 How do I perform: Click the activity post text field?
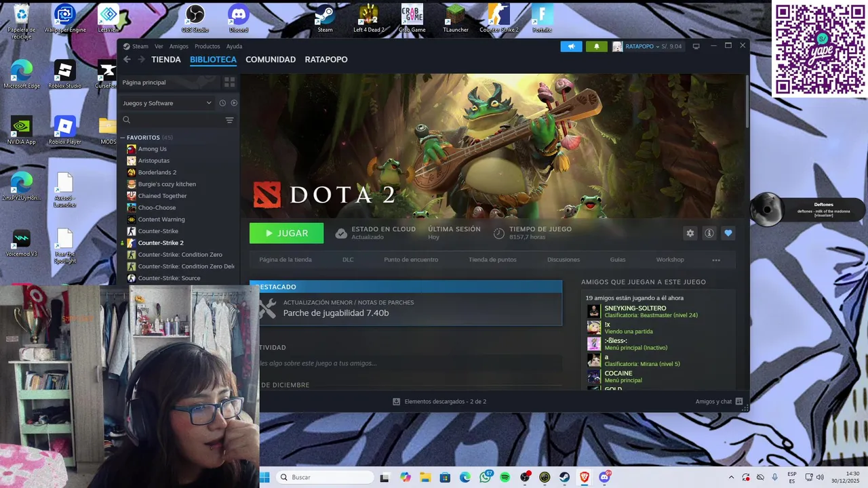[x=410, y=363]
